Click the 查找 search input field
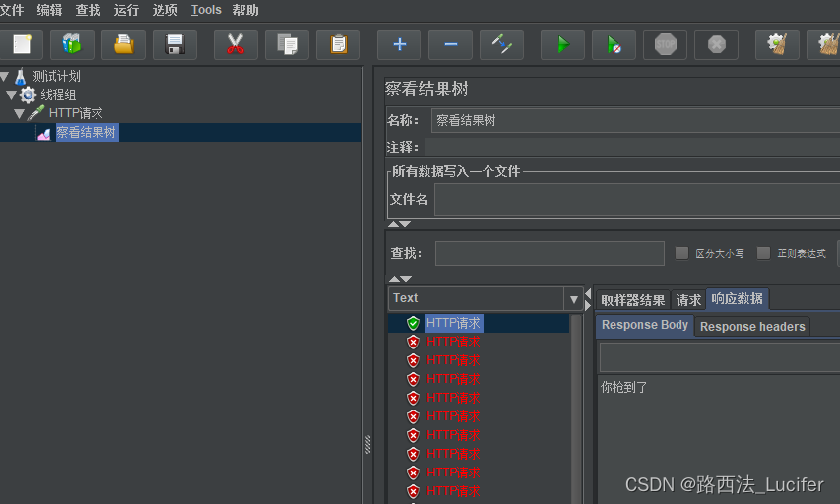Image resolution: width=840 pixels, height=504 pixels. [x=549, y=253]
